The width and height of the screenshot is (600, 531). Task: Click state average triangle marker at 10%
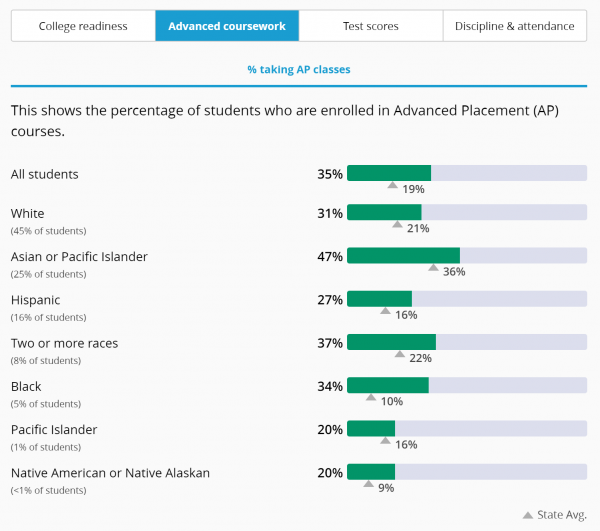click(x=371, y=398)
